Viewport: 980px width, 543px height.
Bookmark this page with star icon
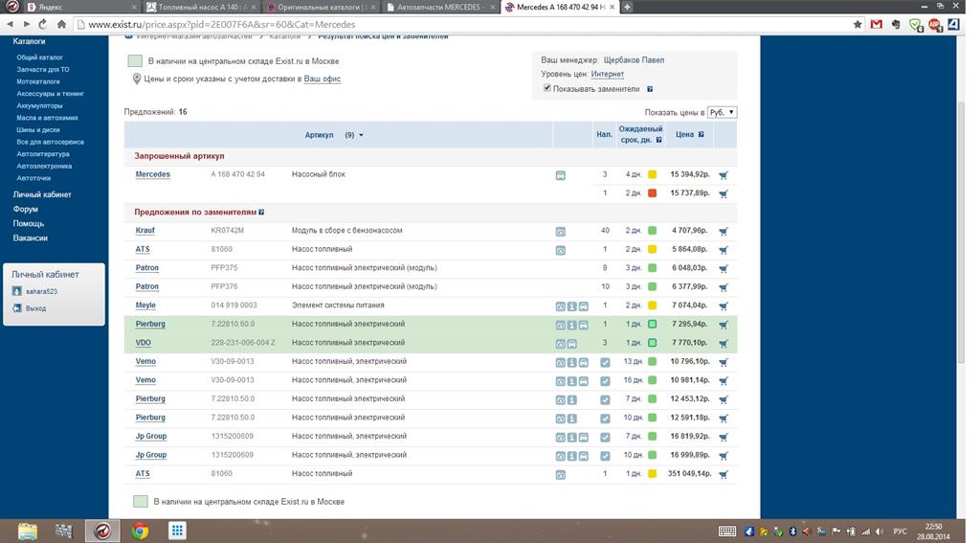(x=857, y=24)
